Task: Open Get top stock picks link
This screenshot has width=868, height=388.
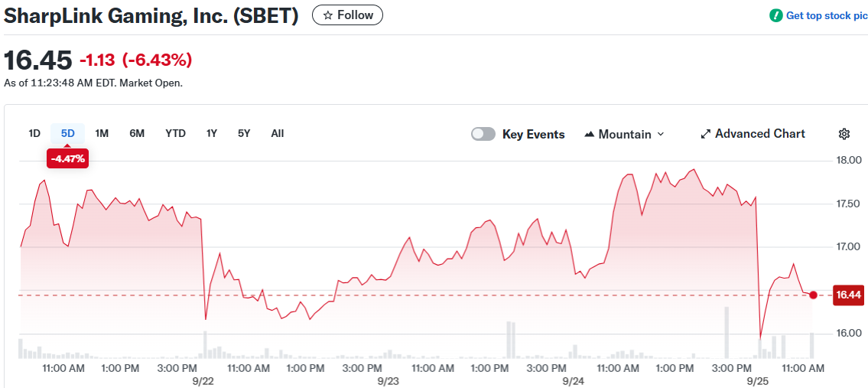Action: pyautogui.click(x=827, y=15)
